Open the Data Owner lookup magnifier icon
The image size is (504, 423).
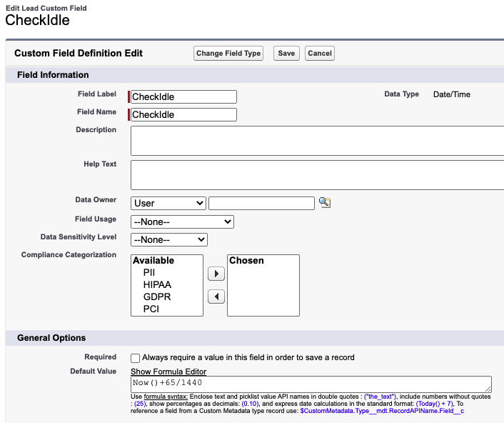pos(325,202)
